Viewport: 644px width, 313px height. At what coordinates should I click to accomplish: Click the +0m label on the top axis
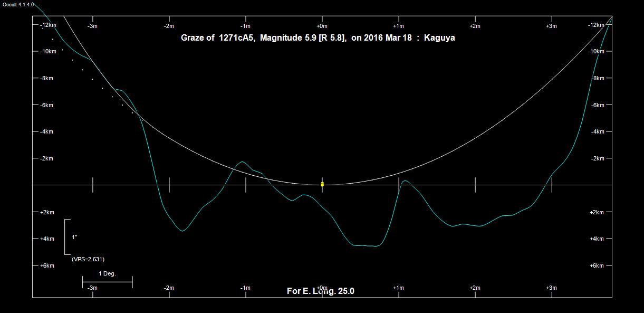coord(322,26)
